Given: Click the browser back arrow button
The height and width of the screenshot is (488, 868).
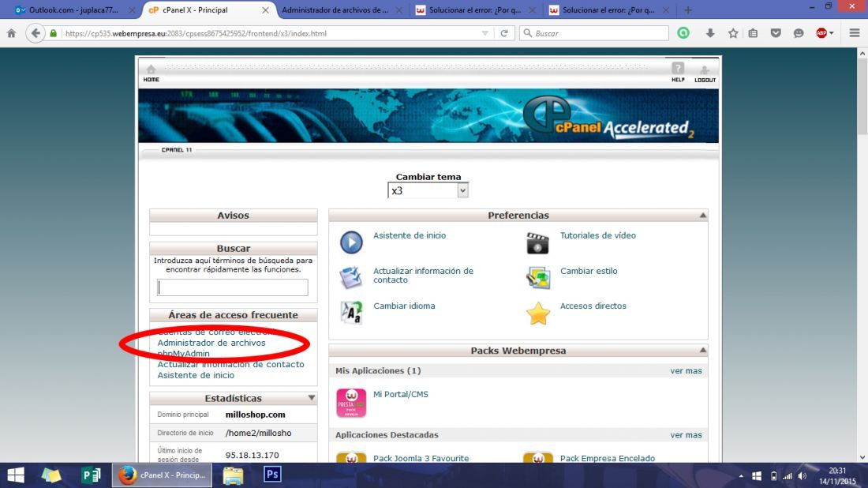Looking at the screenshot, I should tap(36, 33).
